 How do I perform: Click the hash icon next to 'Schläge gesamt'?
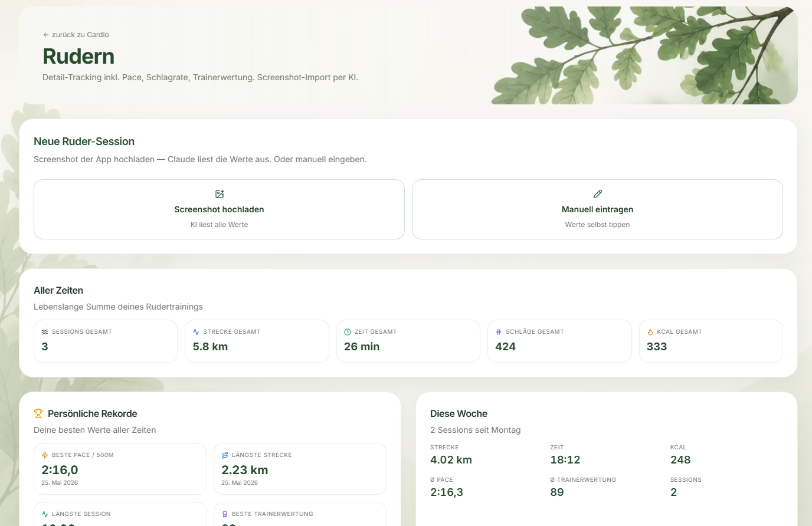pyautogui.click(x=499, y=332)
